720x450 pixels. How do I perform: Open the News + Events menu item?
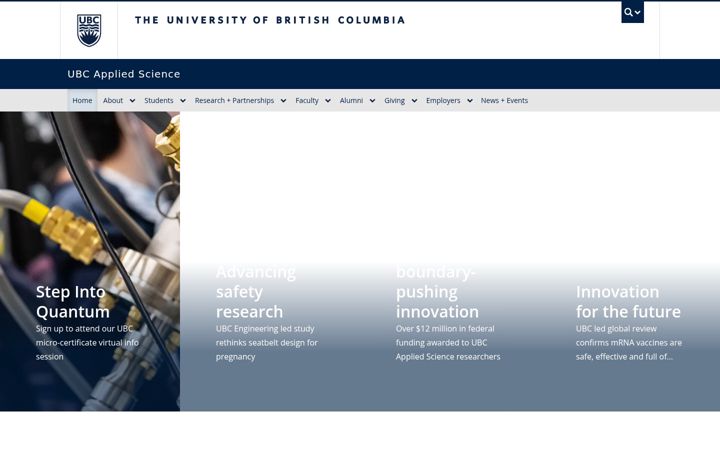[504, 100]
